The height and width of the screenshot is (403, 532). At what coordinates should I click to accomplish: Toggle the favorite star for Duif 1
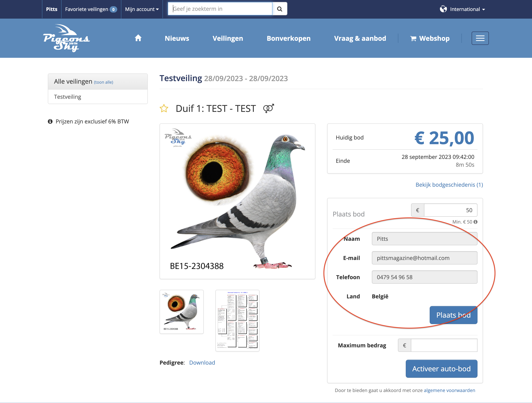click(x=164, y=108)
